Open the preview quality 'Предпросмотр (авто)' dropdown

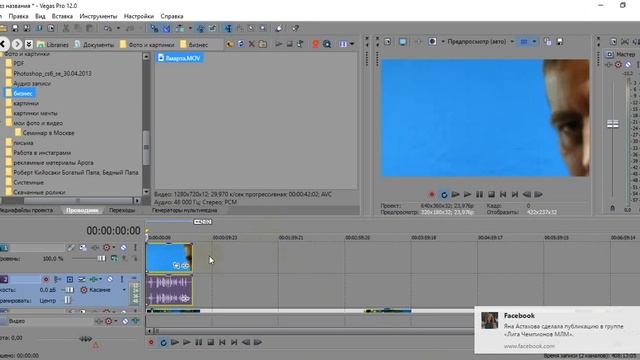click(481, 42)
